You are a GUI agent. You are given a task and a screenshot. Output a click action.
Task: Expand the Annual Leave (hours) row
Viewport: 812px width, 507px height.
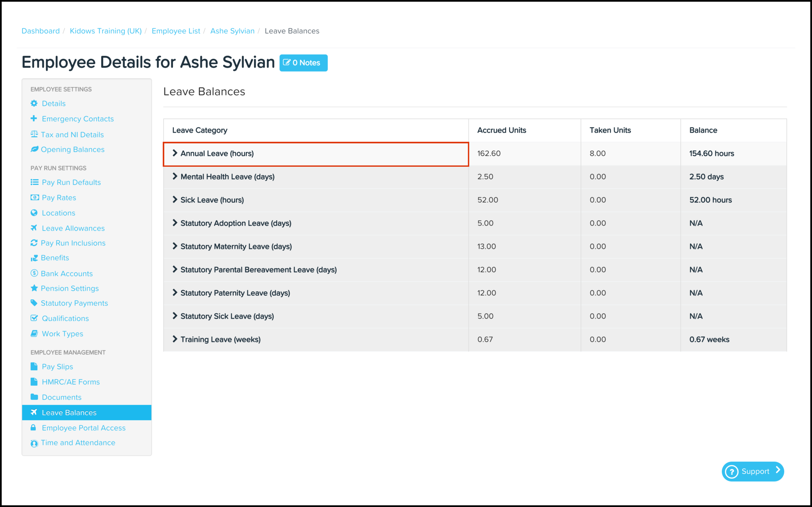175,153
